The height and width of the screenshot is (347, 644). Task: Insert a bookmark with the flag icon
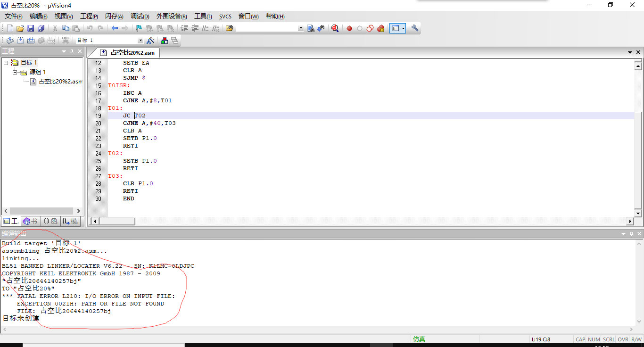pyautogui.click(x=139, y=28)
